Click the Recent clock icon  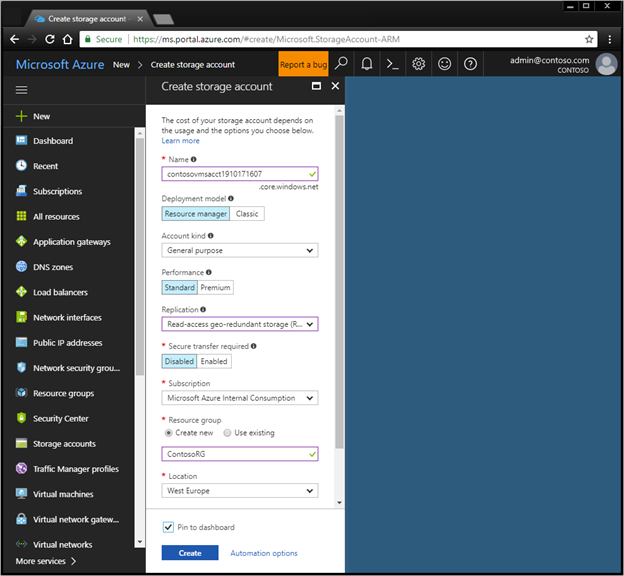coord(21,166)
